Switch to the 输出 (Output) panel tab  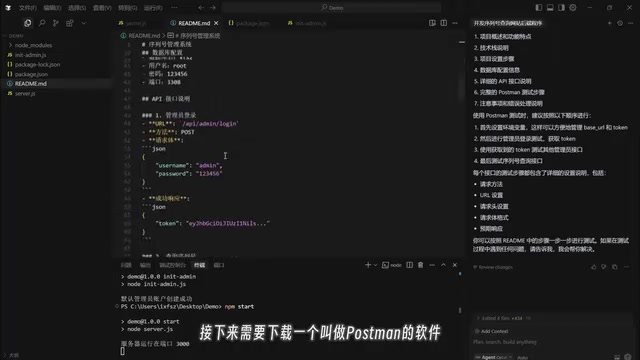point(145,265)
